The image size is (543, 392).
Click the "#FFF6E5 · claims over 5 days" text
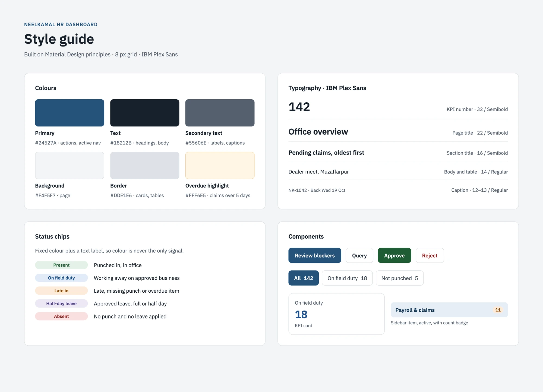[218, 195]
